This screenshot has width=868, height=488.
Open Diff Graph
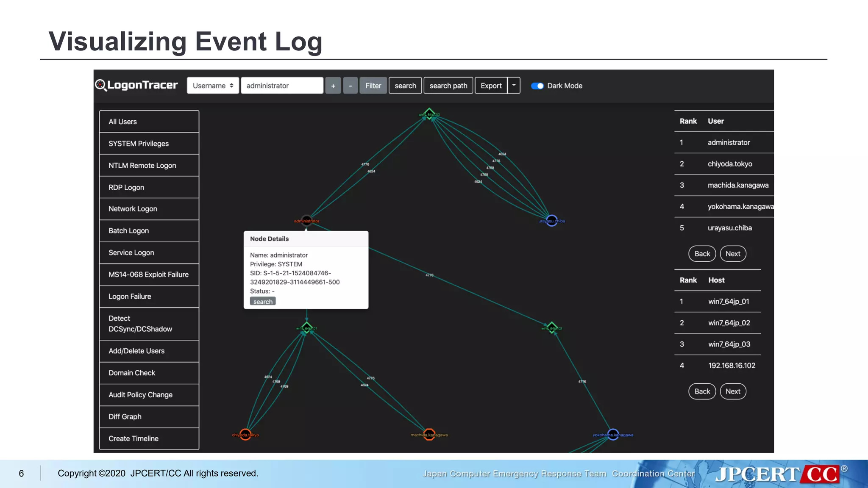(149, 417)
